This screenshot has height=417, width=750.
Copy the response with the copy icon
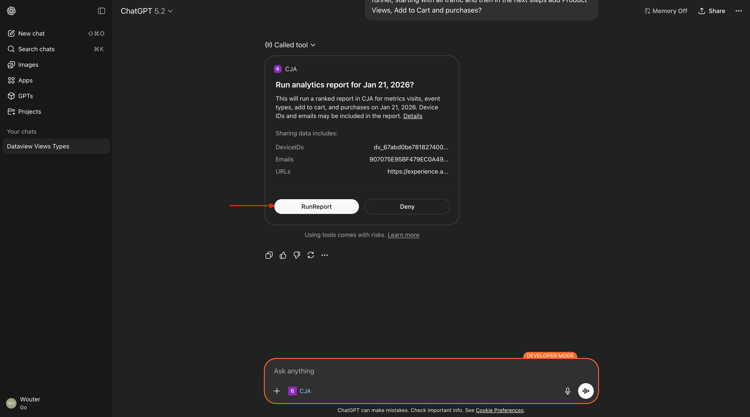click(x=269, y=255)
